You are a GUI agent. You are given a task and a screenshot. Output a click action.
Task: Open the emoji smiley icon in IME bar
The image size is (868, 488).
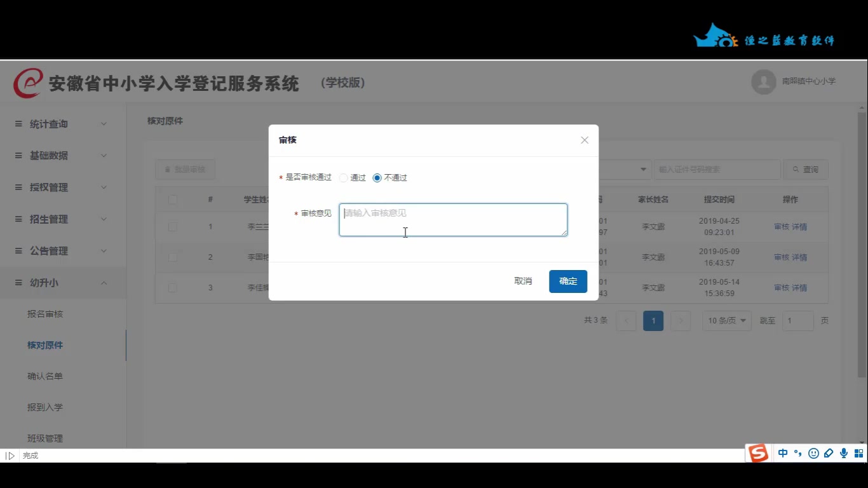(813, 453)
